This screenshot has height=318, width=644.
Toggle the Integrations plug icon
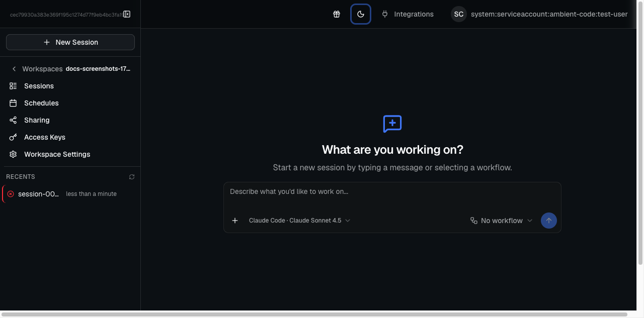[384, 14]
